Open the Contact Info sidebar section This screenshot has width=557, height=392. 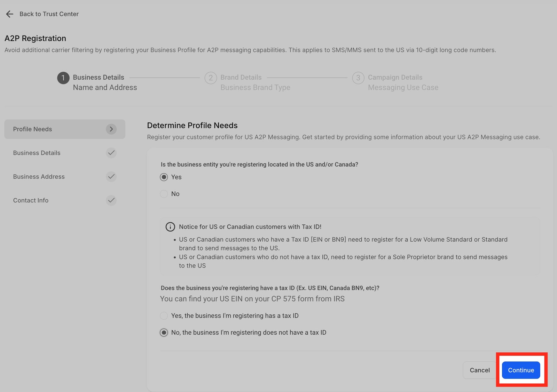point(31,200)
